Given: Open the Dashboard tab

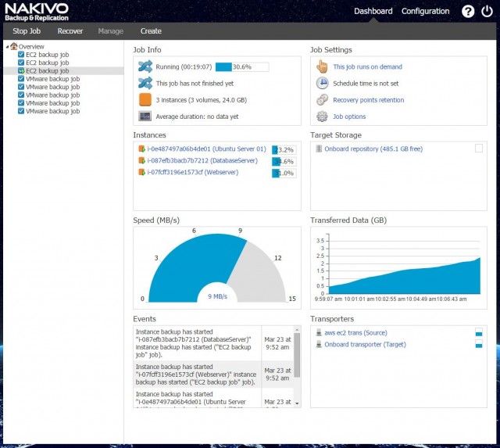Looking at the screenshot, I should (x=373, y=11).
